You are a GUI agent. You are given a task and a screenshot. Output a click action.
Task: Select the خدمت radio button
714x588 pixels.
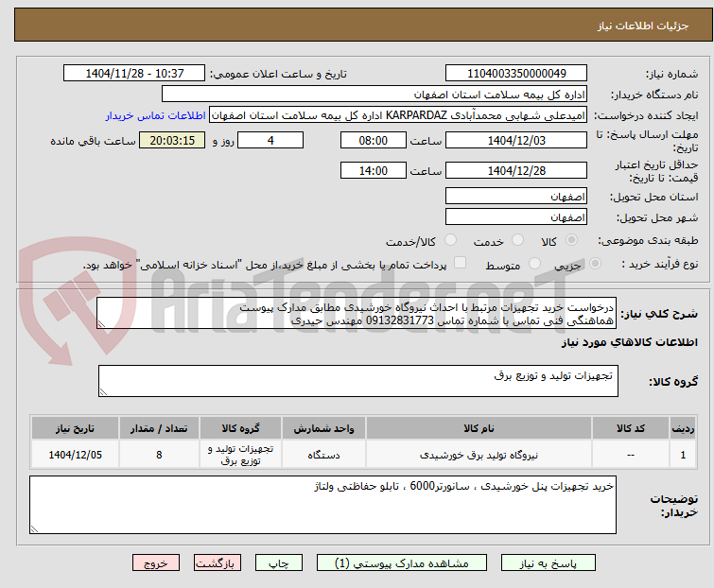click(x=517, y=240)
